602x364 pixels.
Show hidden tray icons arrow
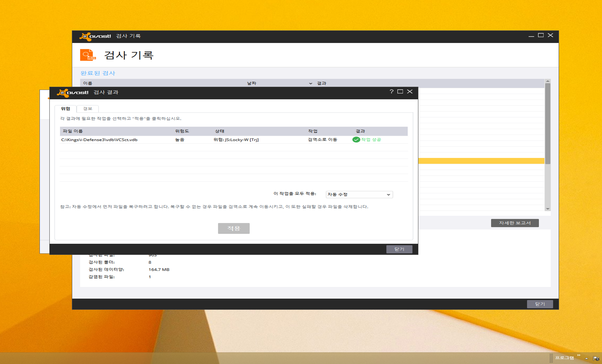pos(586,358)
